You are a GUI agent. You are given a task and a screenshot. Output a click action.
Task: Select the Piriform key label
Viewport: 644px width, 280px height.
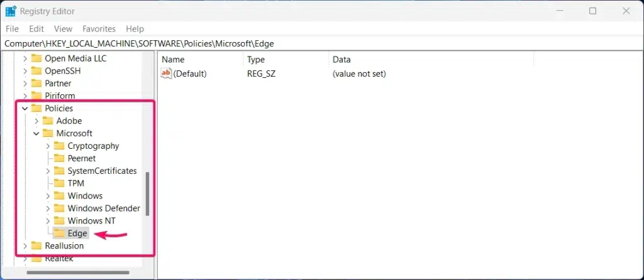[60, 96]
